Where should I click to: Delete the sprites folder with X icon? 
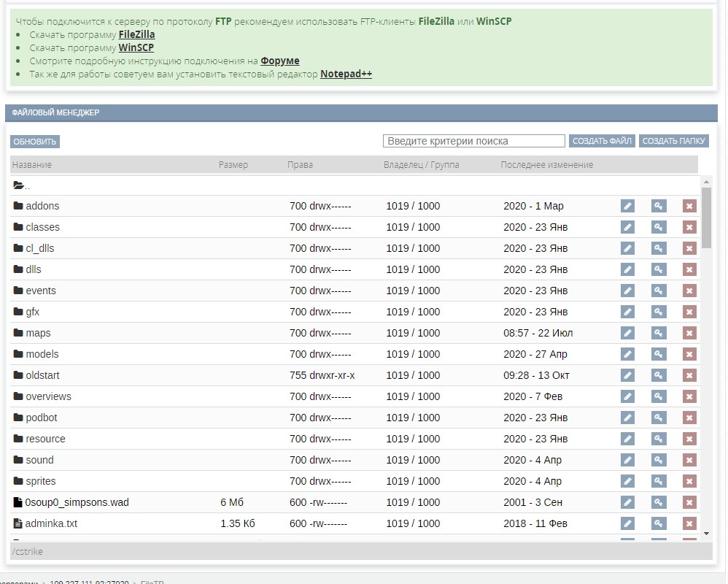(x=689, y=482)
